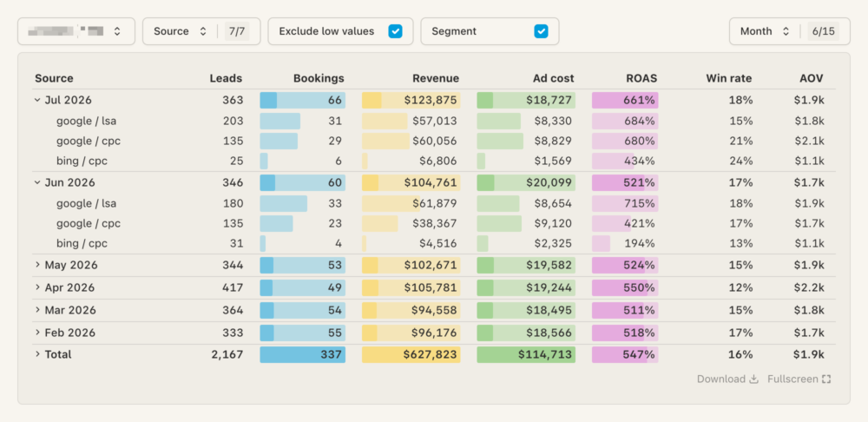Expand the Apr 2026 row
The width and height of the screenshot is (868, 422).
37,287
